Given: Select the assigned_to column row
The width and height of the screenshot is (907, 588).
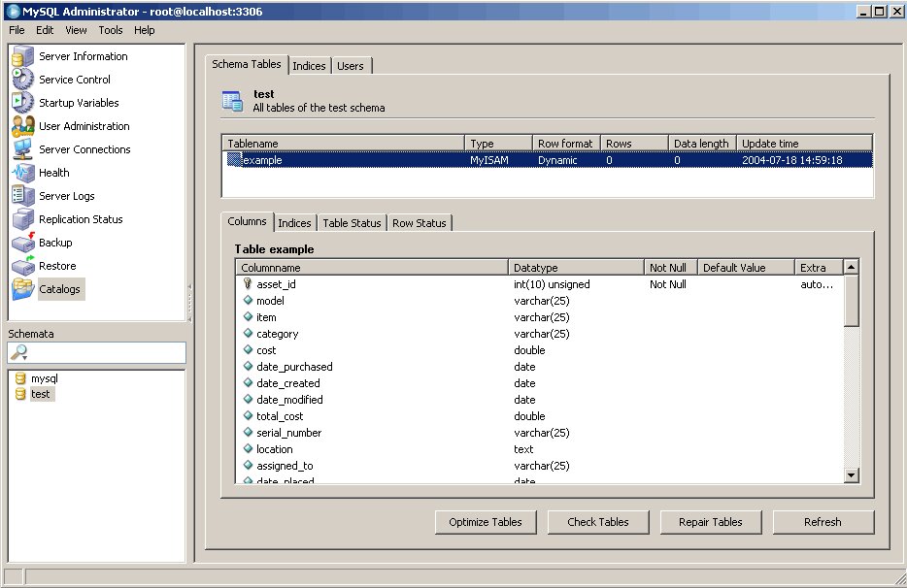Looking at the screenshot, I should [x=540, y=466].
